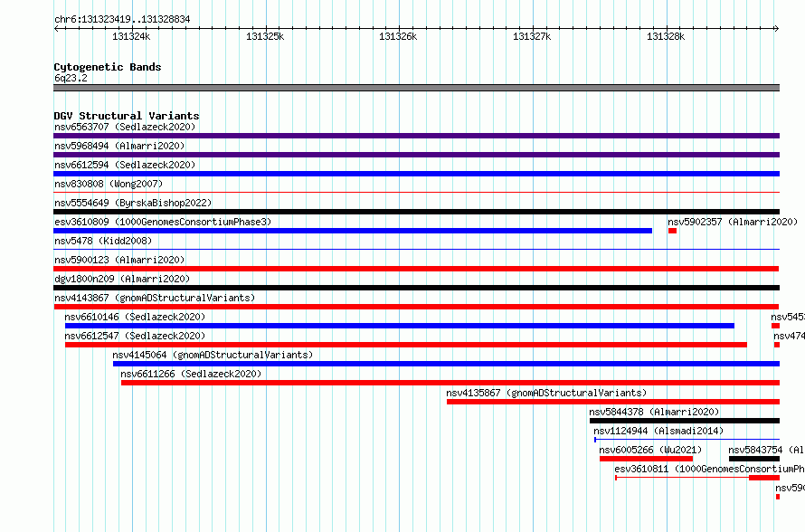Select the red bar under nsv5900123

pos(416,269)
